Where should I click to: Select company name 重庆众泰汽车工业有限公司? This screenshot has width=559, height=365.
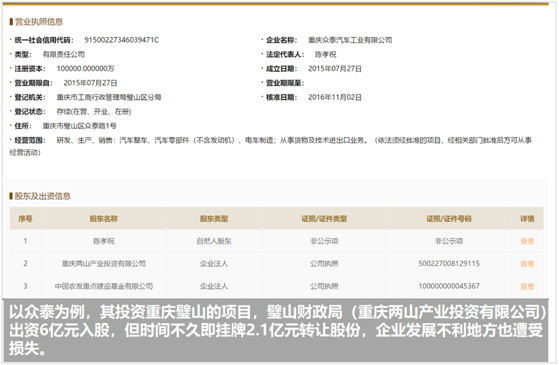[x=350, y=40]
